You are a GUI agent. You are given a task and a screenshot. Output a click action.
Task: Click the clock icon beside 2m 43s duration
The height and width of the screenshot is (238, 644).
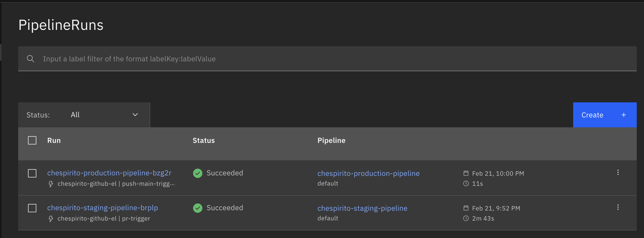(x=466, y=219)
